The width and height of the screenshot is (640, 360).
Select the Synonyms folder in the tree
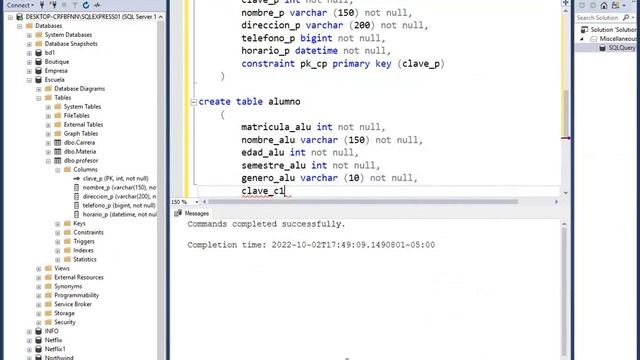(x=68, y=286)
